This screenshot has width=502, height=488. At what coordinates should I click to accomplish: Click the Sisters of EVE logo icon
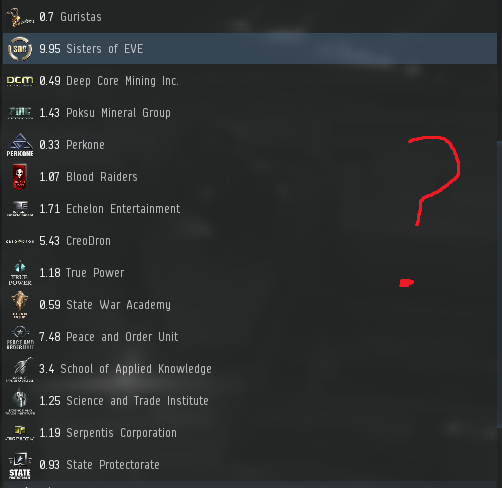[x=20, y=49]
